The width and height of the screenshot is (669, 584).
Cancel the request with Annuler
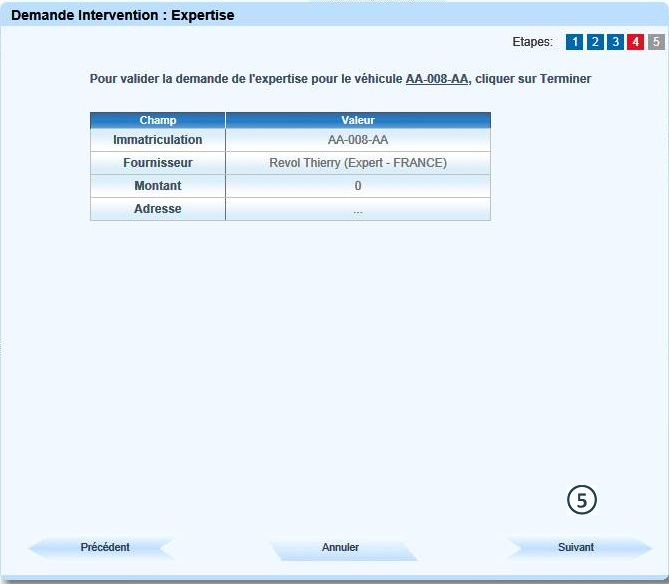340,548
